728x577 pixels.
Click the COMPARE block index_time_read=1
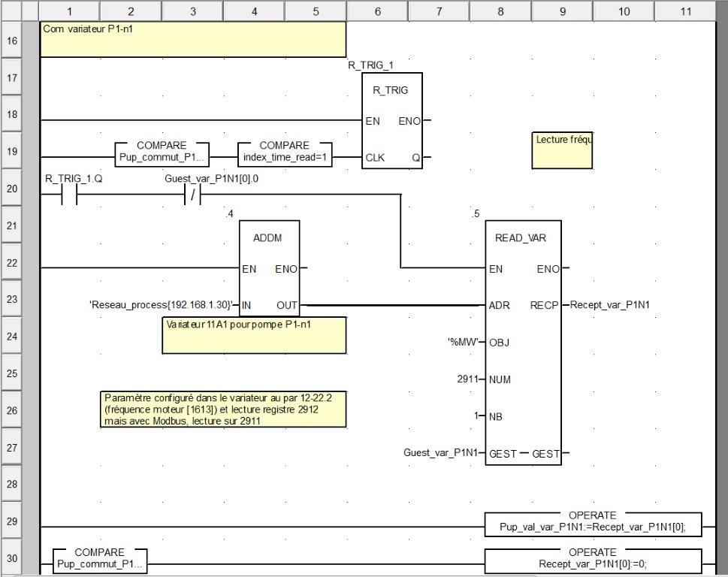pyautogui.click(x=284, y=153)
